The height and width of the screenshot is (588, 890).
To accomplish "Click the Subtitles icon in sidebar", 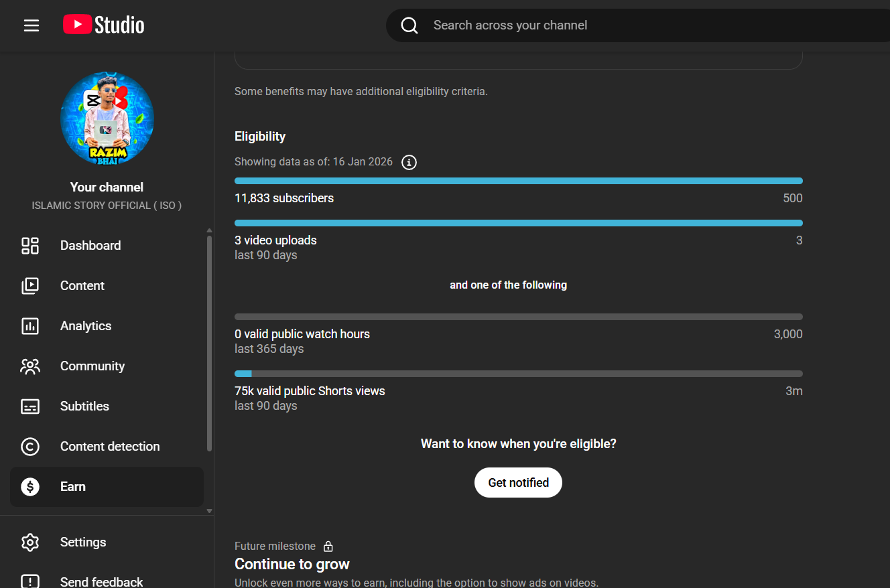I will 30,407.
